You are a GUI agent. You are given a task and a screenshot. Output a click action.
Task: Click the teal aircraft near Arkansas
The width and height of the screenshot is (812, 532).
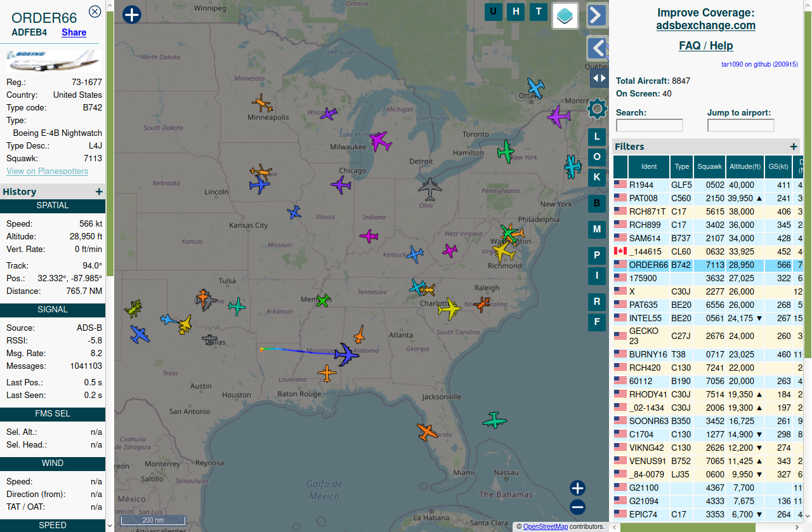[237, 307]
